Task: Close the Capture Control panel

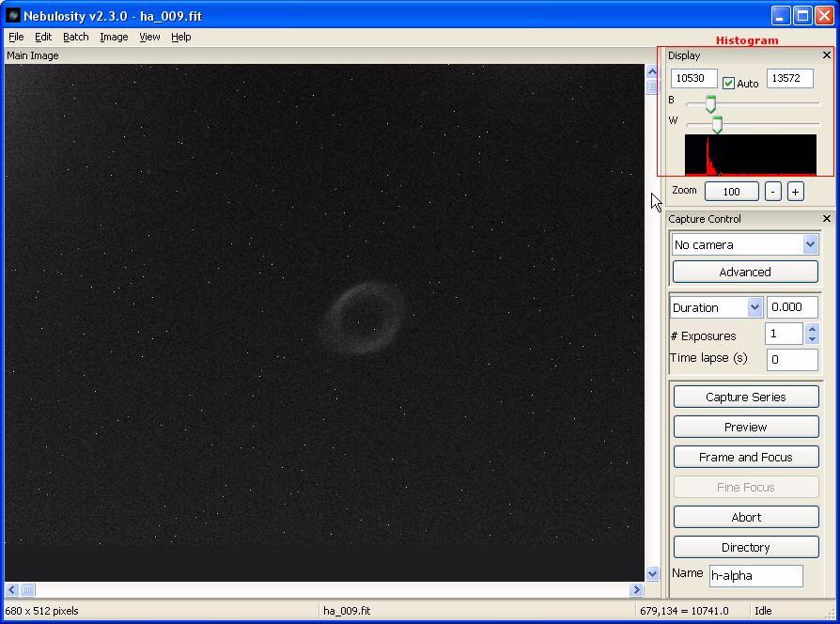Action: click(827, 219)
